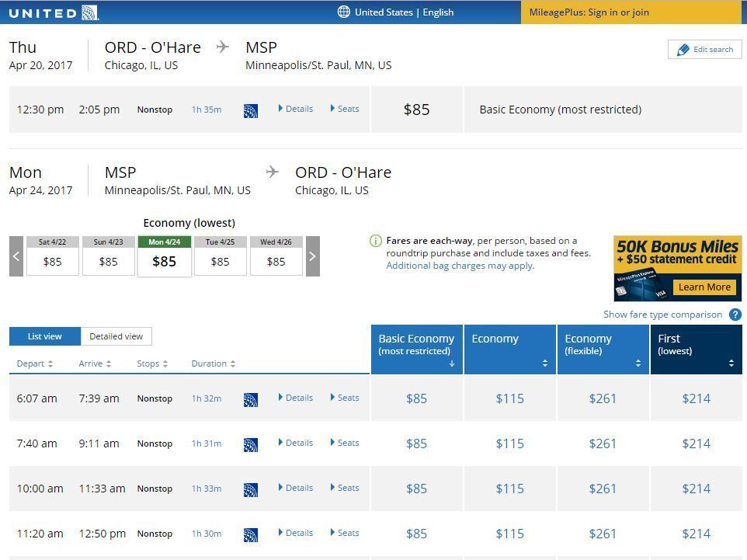Switch to Detailed view
Screen dimensions: 747x560
click(116, 336)
